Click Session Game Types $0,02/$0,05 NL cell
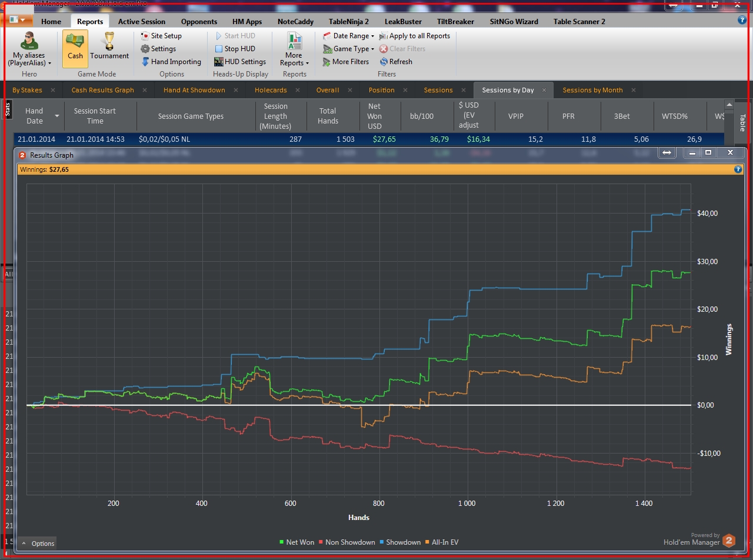 pos(196,139)
